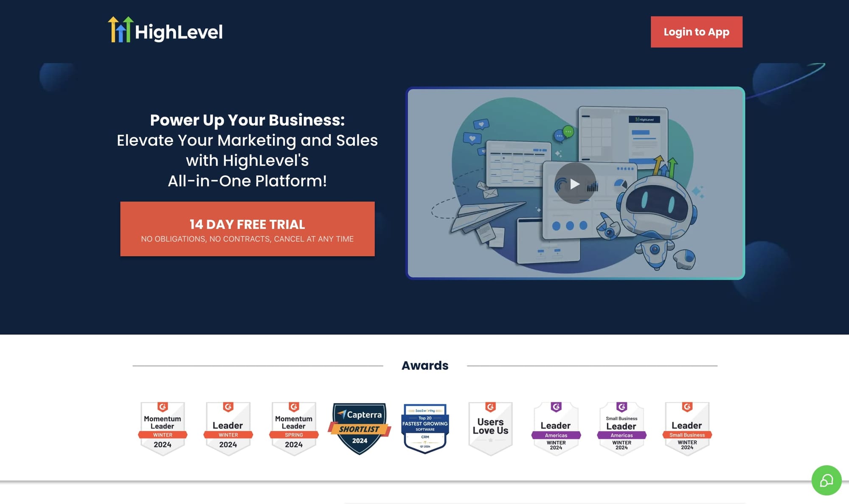Click the G2 Momentum Leader Spring 2024 badge

pyautogui.click(x=293, y=426)
